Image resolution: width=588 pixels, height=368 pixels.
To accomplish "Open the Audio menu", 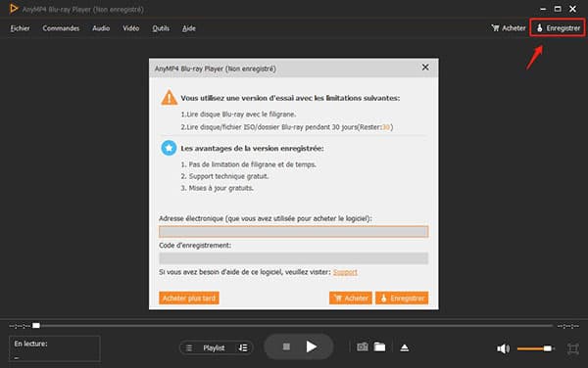I will [x=101, y=28].
